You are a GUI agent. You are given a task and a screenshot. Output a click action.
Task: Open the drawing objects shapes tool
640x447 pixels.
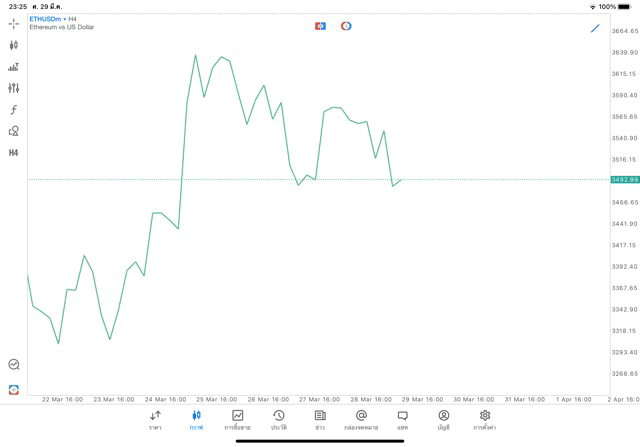pos(14,131)
